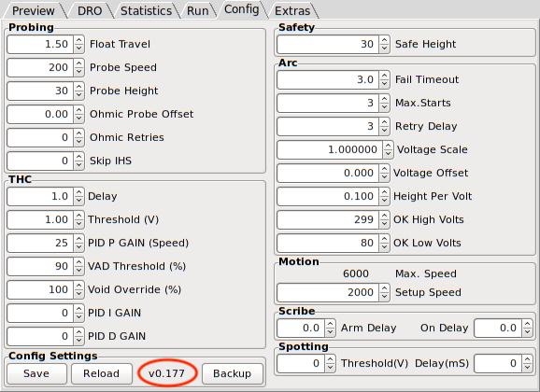This screenshot has height=392, width=540.
Task: Open the Extras tab
Action: click(x=292, y=10)
